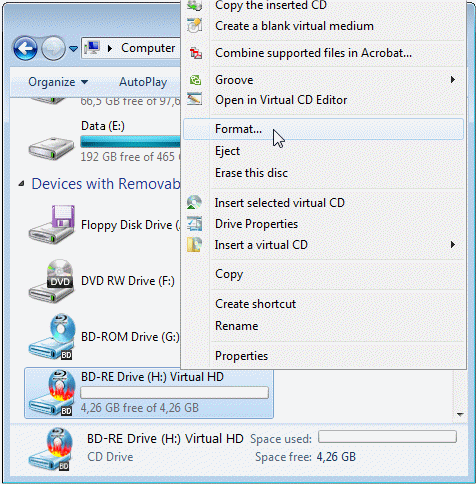Click the Computer icon in address bar
Viewport: 476px width, 484px height.
pyautogui.click(x=92, y=48)
